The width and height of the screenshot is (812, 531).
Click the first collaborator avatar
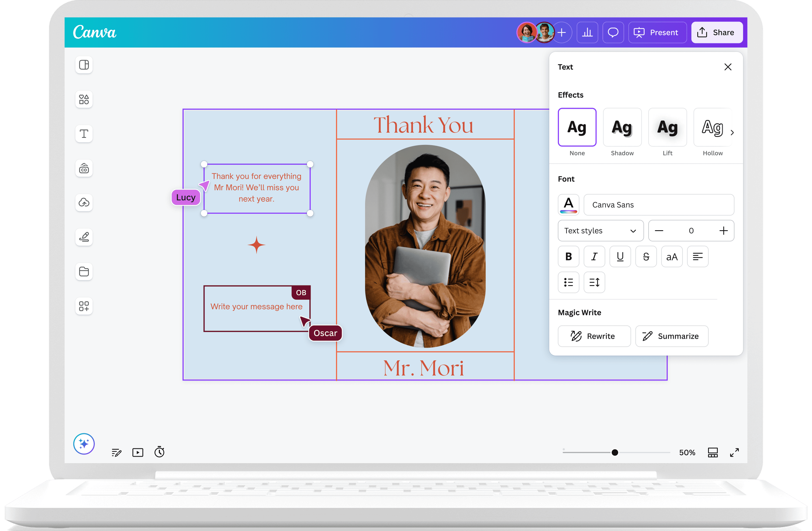(x=527, y=32)
